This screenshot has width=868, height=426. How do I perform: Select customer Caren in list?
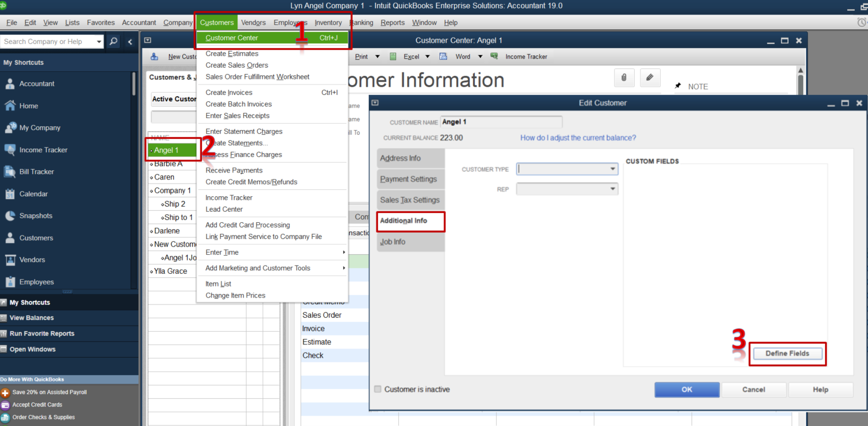tap(164, 177)
